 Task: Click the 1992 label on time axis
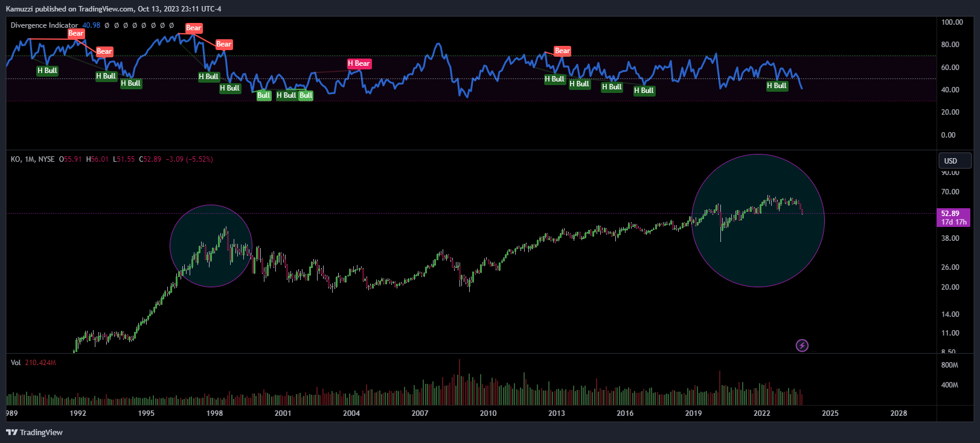[x=78, y=413]
